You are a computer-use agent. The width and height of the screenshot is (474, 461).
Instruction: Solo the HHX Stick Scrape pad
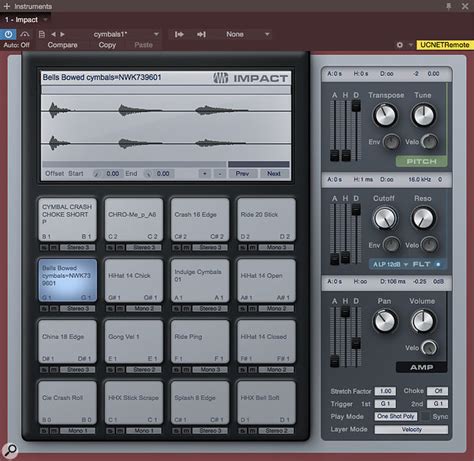(x=110, y=431)
